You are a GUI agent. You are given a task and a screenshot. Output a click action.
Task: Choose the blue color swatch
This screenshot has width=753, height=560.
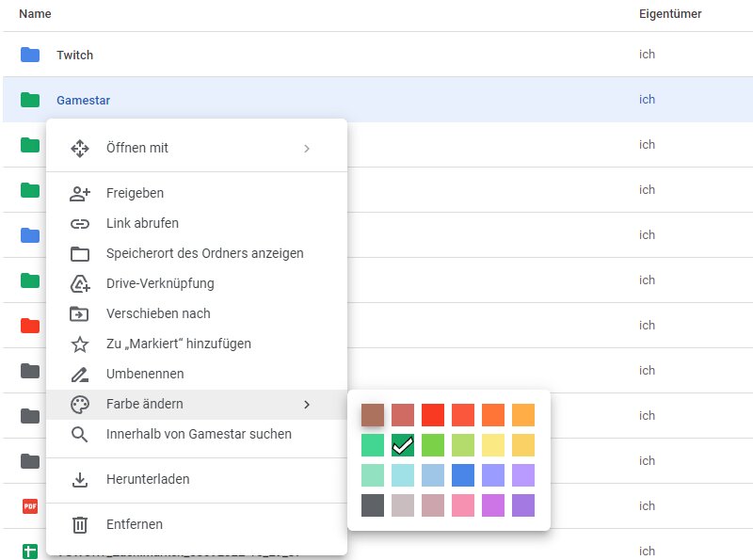463,474
